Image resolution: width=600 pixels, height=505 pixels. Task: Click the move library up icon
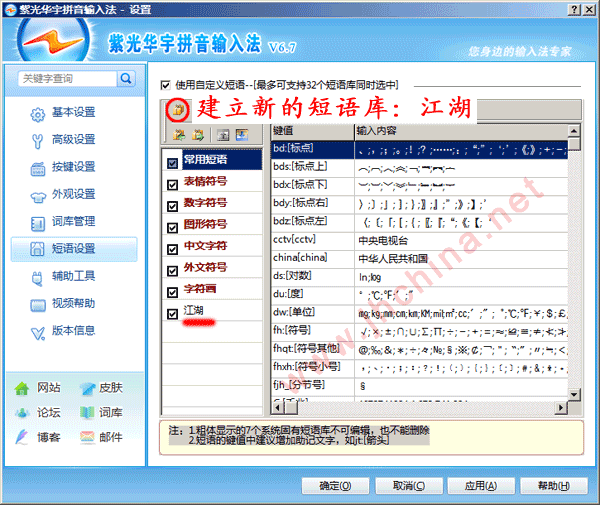[223, 135]
